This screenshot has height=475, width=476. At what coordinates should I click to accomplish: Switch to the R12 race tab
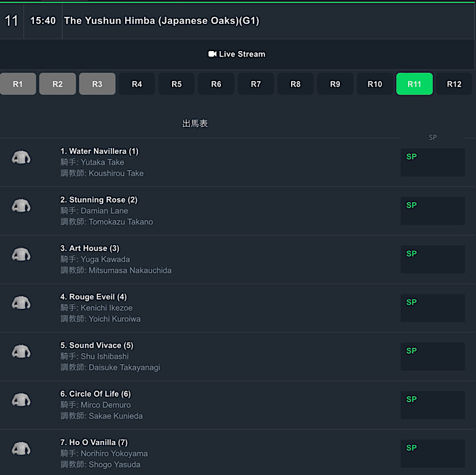[454, 84]
